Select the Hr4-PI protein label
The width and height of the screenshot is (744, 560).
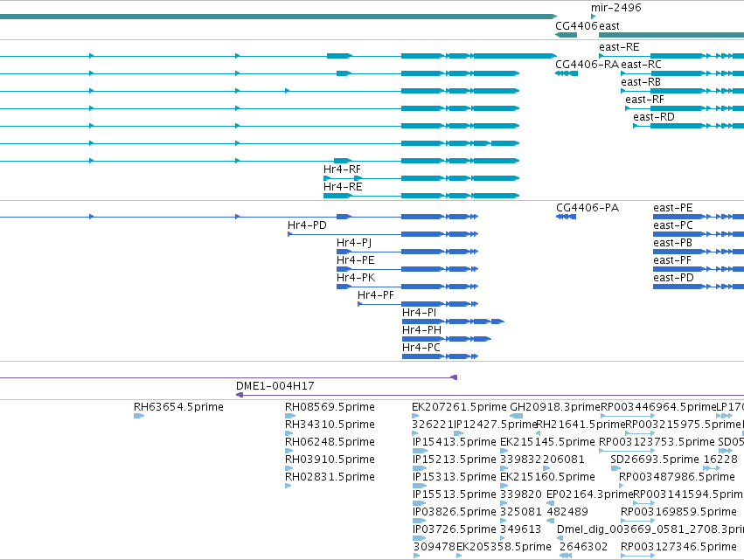pyautogui.click(x=419, y=313)
